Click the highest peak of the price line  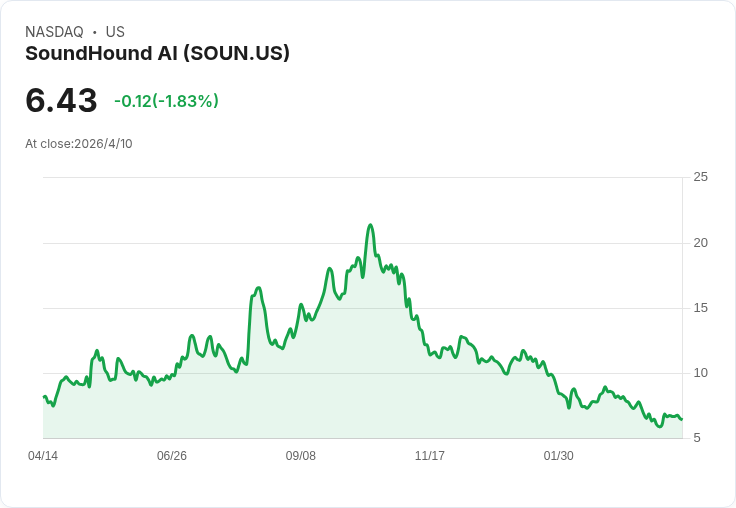click(x=370, y=225)
